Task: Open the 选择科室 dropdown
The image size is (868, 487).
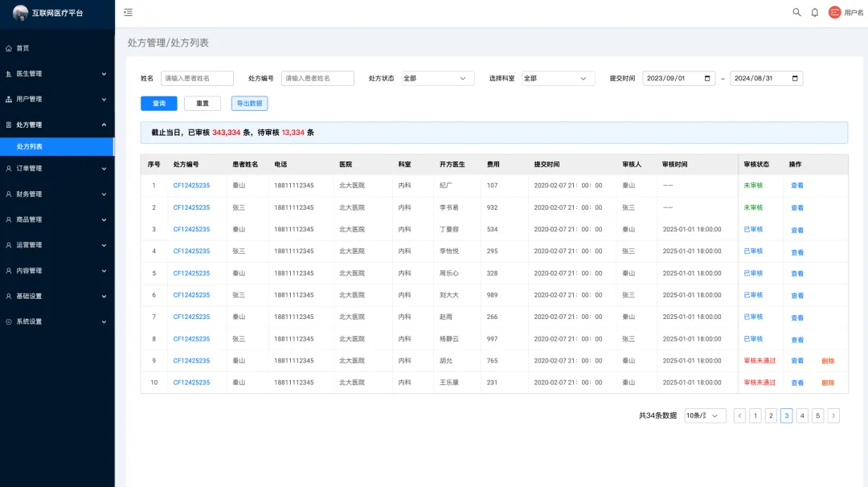Action: 559,79
